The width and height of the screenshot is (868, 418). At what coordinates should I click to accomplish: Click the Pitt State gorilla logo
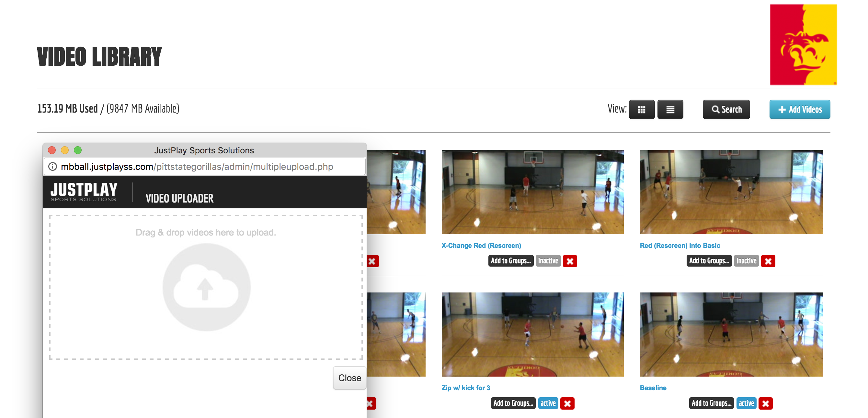803,44
